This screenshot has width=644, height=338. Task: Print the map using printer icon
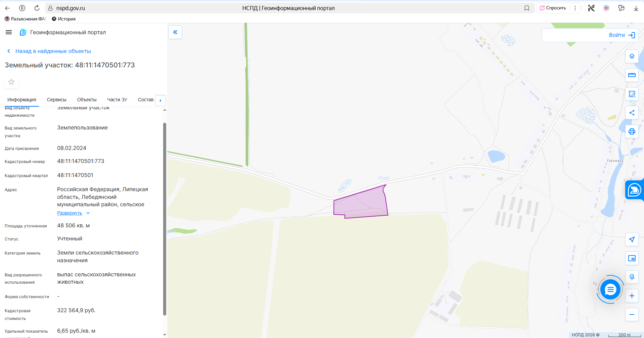(632, 131)
